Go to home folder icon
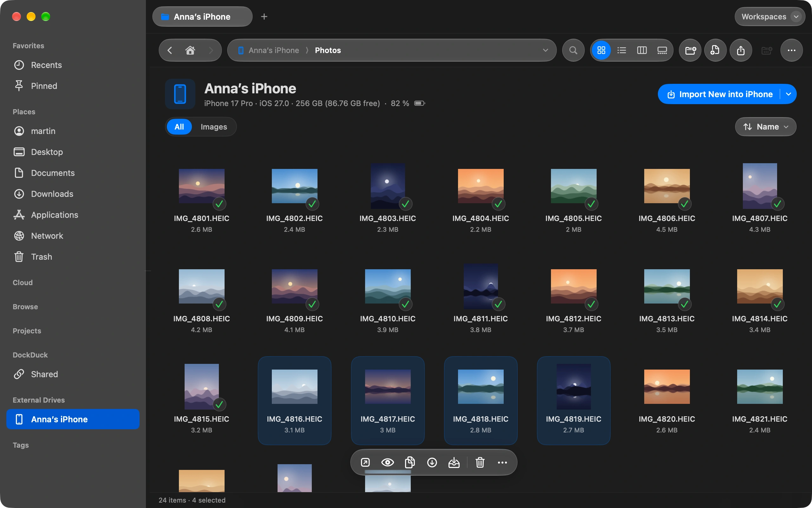This screenshot has width=812, height=508. pyautogui.click(x=190, y=50)
